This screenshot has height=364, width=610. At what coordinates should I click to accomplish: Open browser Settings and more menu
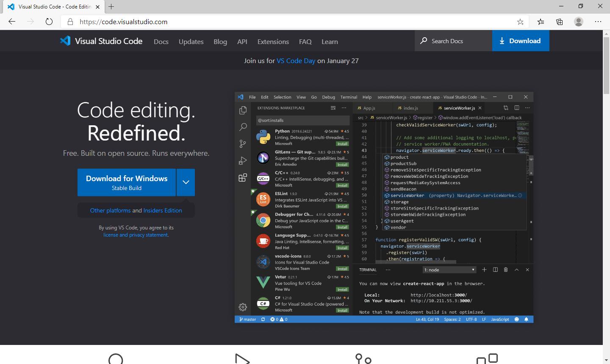598,22
